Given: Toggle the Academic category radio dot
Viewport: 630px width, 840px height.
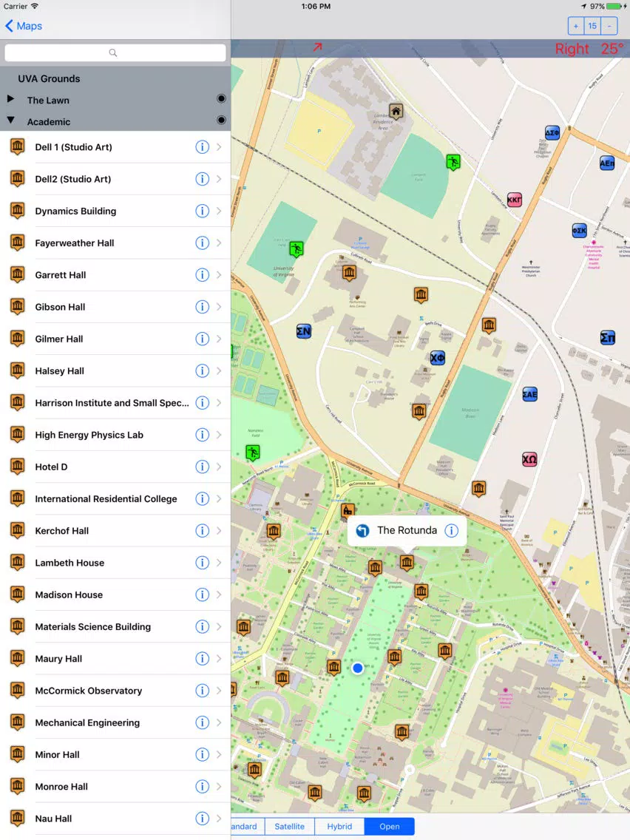Looking at the screenshot, I should coord(221,120).
